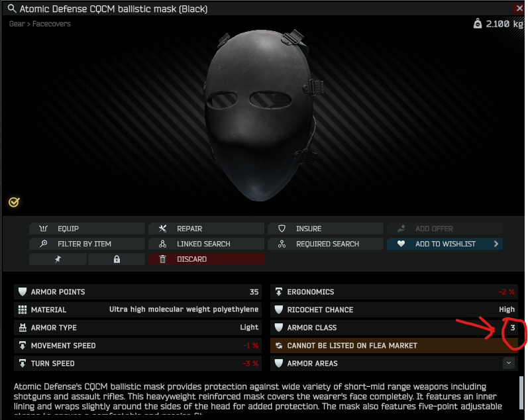Click the Armor Class value 3
The image size is (528, 420).
(513, 328)
